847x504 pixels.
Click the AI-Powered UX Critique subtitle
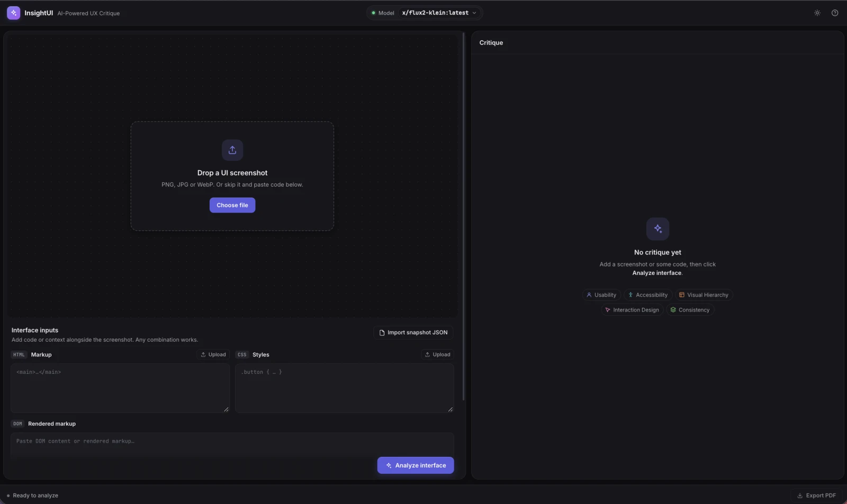pyautogui.click(x=88, y=13)
